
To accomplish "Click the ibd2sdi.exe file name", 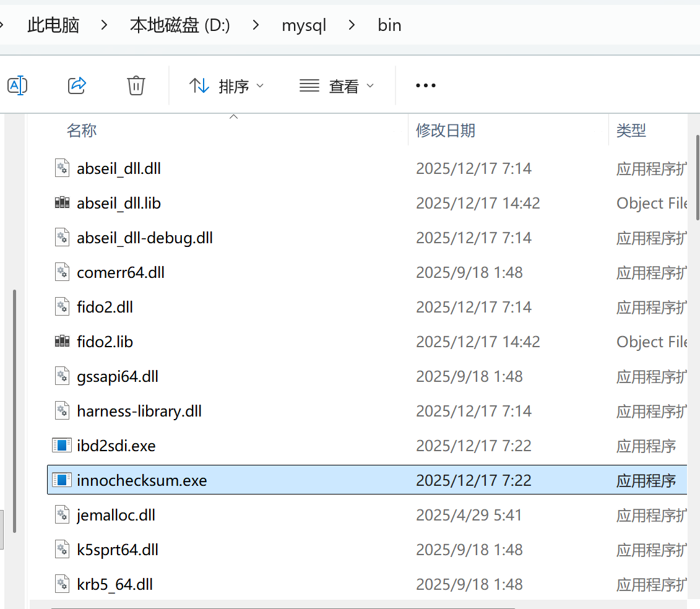I will pyautogui.click(x=116, y=446).
